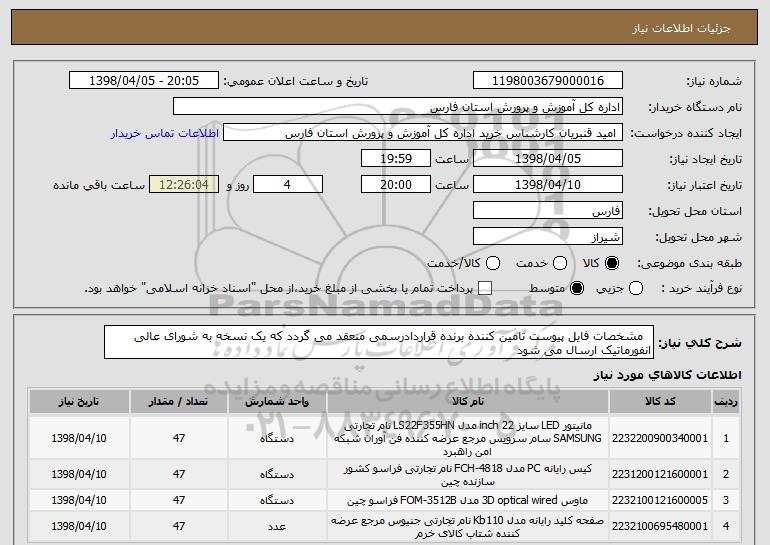This screenshot has height=545, width=770.
Task: Click the ایجاد کننده درخواست field
Action: click(423, 133)
